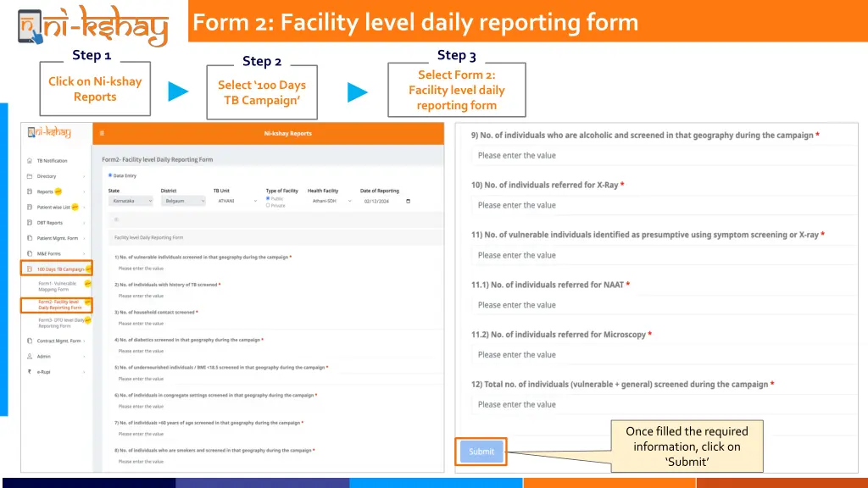Click the Reports sidebar icon

(x=30, y=191)
